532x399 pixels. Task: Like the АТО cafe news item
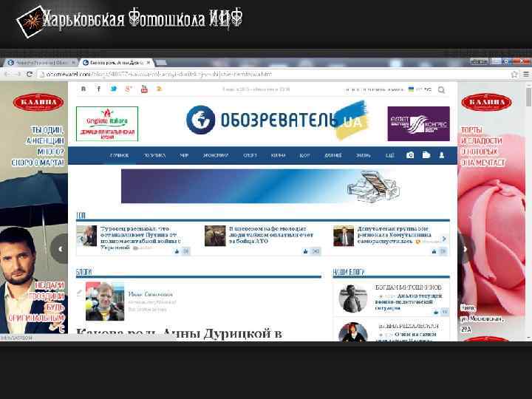pos(305,251)
